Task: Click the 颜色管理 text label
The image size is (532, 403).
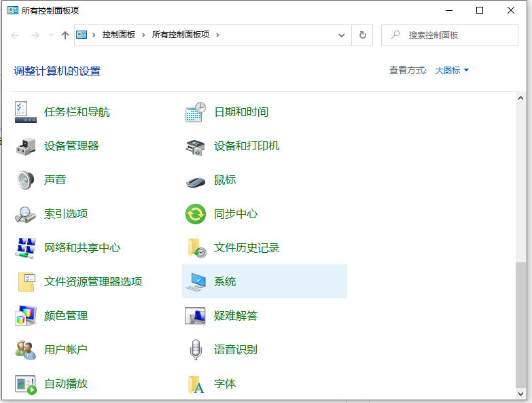Action: [x=66, y=315]
